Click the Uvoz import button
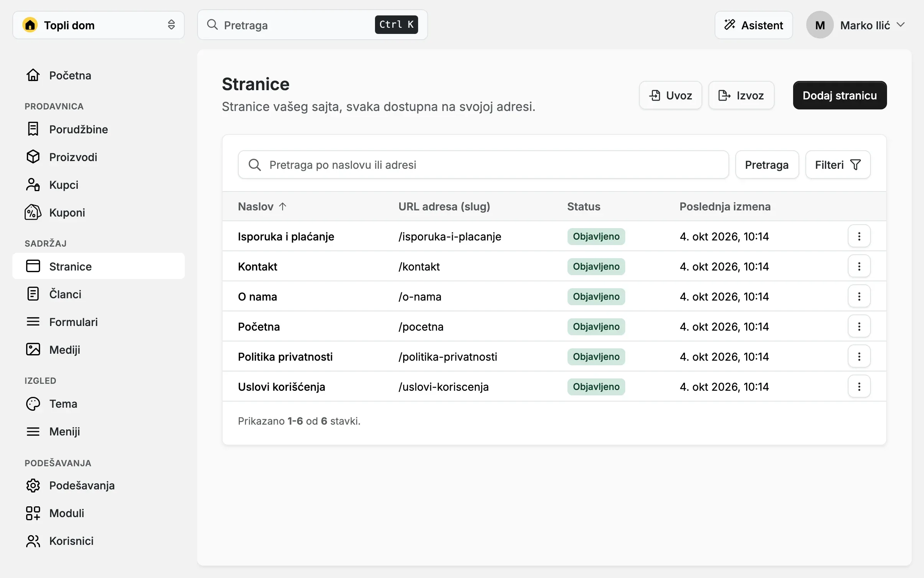Screen dimensions: 924x578 (670, 95)
